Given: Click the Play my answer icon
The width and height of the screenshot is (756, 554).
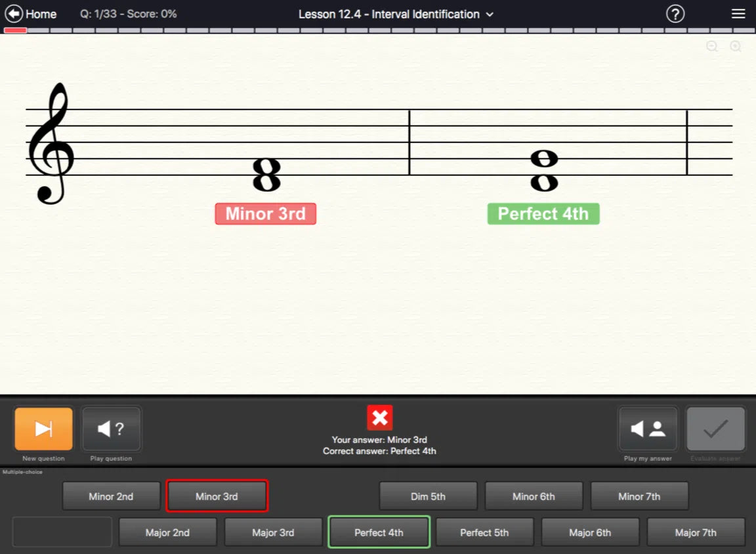Looking at the screenshot, I should click(648, 428).
